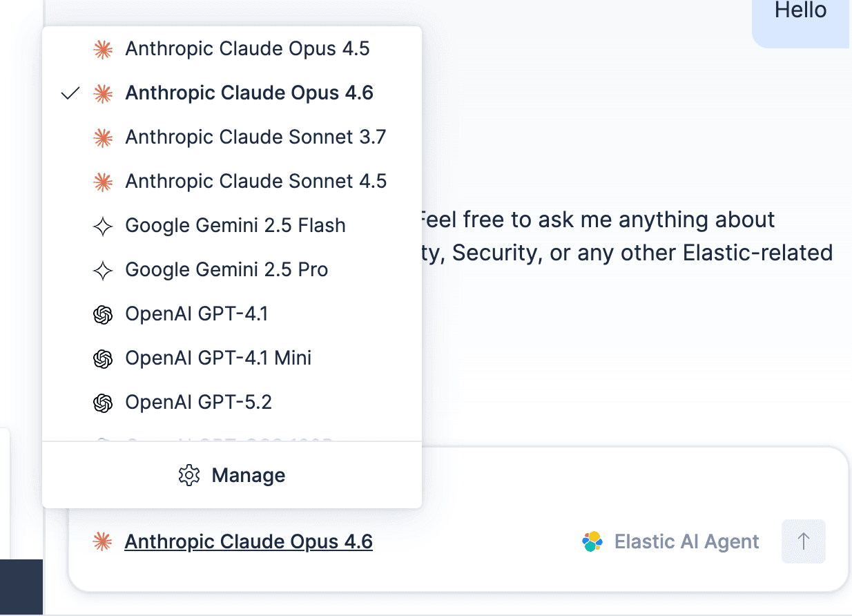Click the Anthropic icon beside Claude Opus 4.5
The width and height of the screenshot is (852, 616).
(103, 48)
